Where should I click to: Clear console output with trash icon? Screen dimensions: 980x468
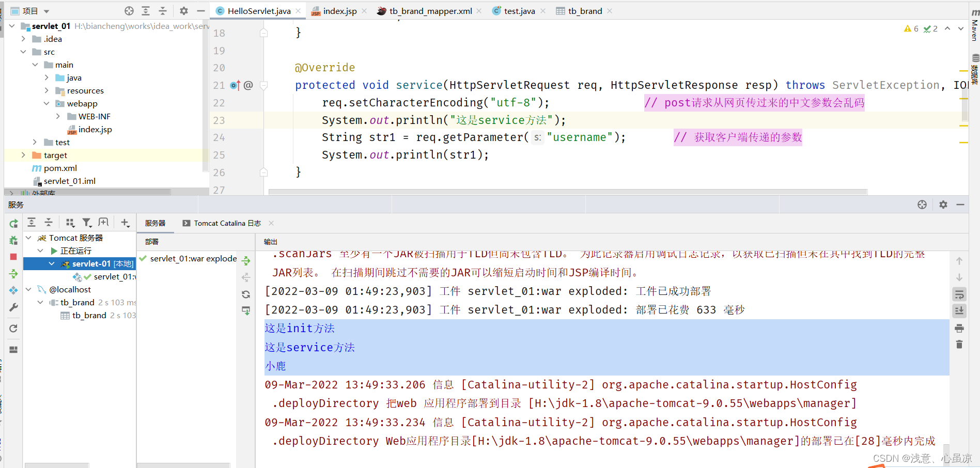click(959, 345)
